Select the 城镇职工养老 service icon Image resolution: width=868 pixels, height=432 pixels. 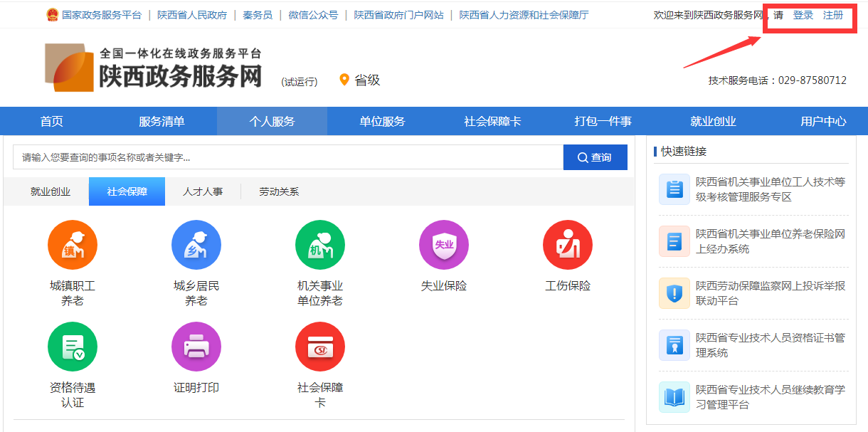(72, 244)
